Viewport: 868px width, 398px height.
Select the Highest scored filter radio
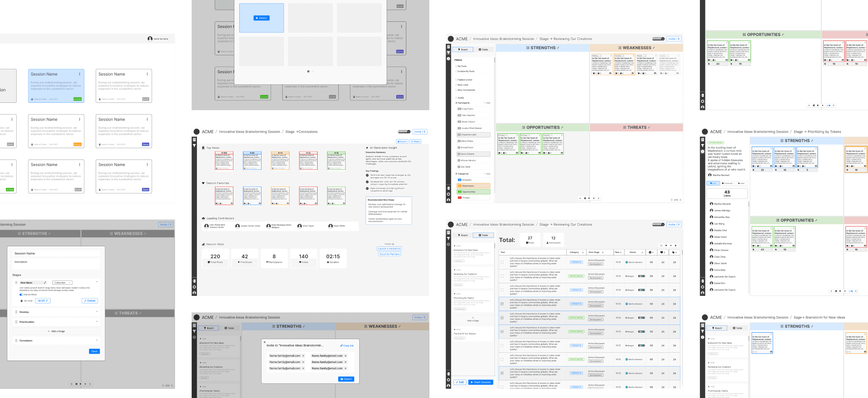click(456, 80)
